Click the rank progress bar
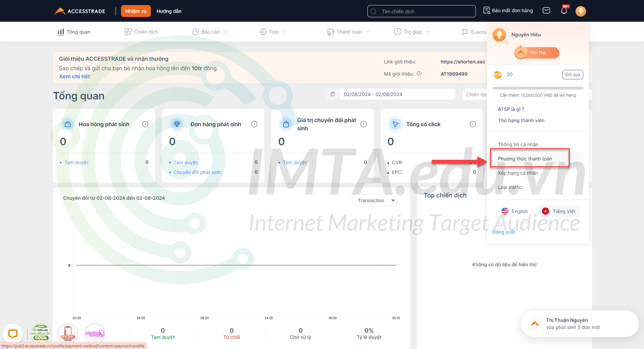This screenshot has width=644, height=349. pyautogui.click(x=538, y=88)
